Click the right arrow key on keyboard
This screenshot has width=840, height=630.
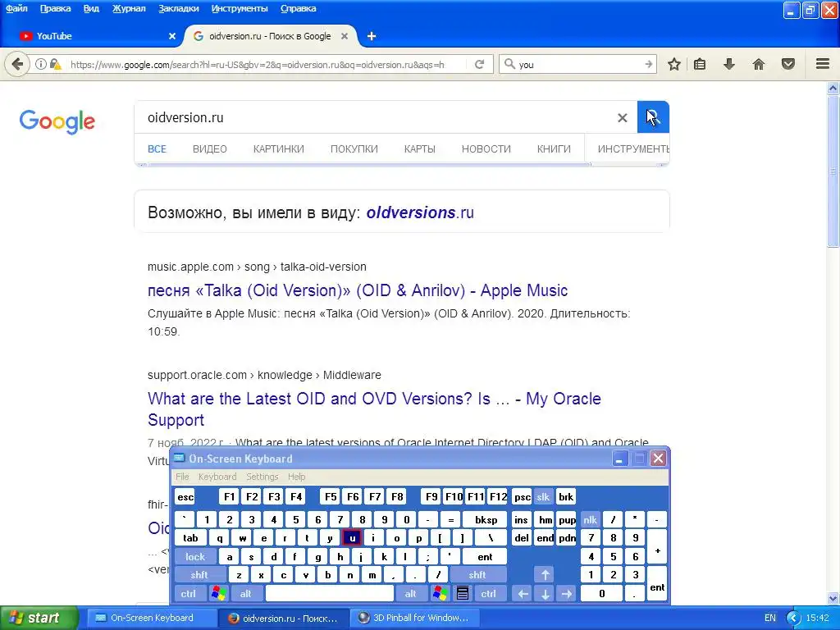[x=567, y=594]
